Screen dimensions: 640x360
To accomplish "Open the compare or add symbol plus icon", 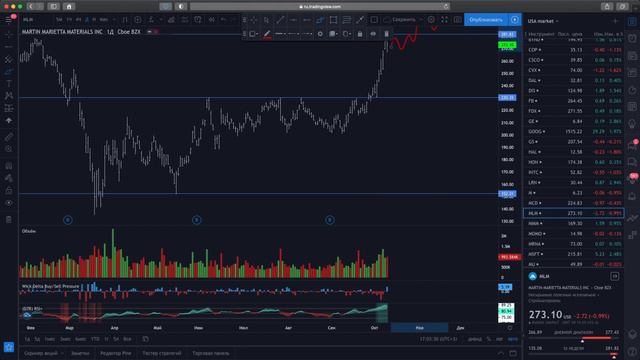I will click(x=138, y=20).
